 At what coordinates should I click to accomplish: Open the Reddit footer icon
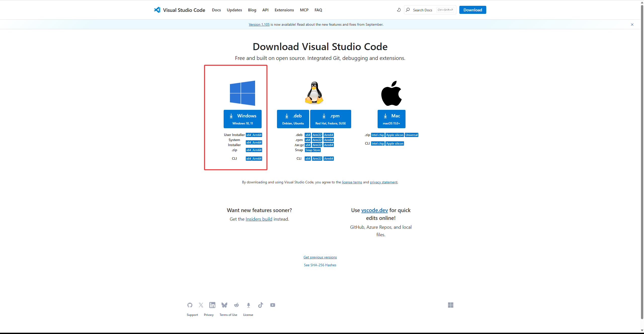(236, 305)
